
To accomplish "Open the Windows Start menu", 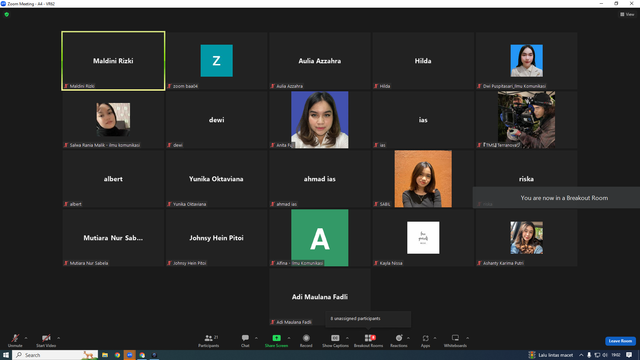I will [6, 355].
